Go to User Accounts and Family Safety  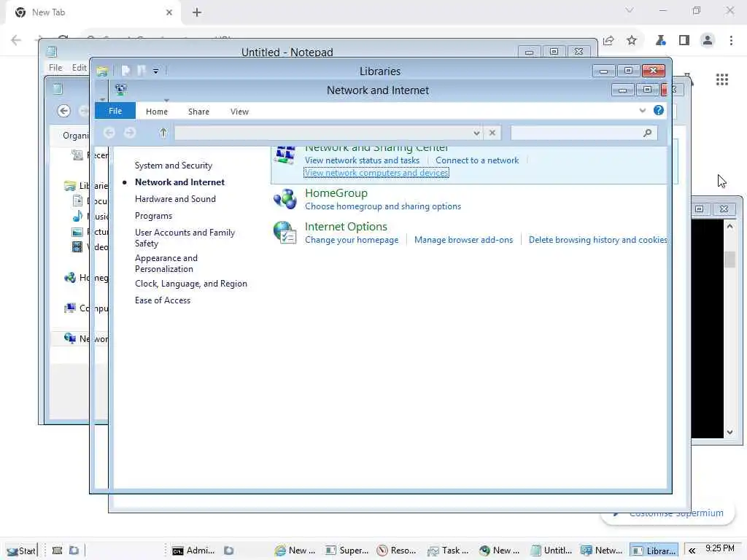[185, 238]
